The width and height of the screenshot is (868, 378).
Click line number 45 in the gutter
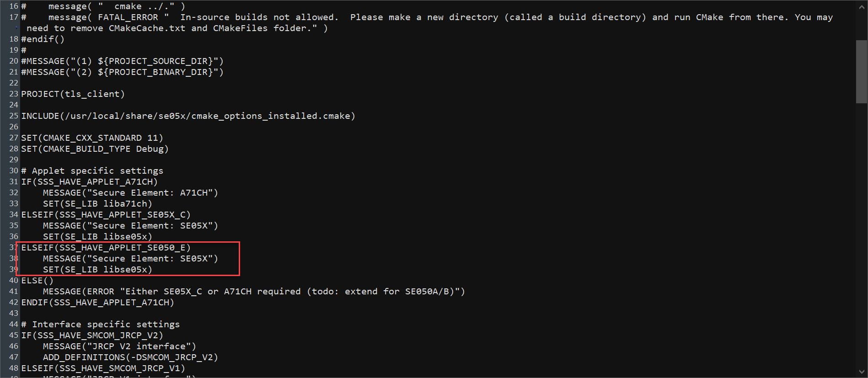tap(13, 335)
